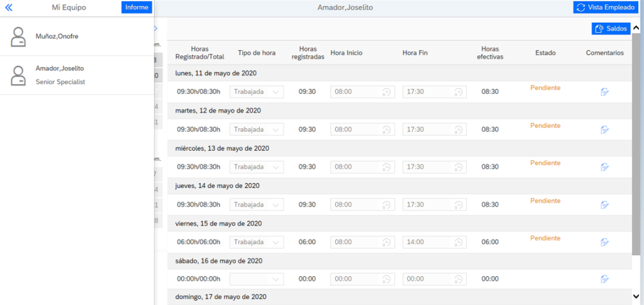644x305 pixels.
Task: Click the Horas efectivas column header
Action: pos(490,53)
